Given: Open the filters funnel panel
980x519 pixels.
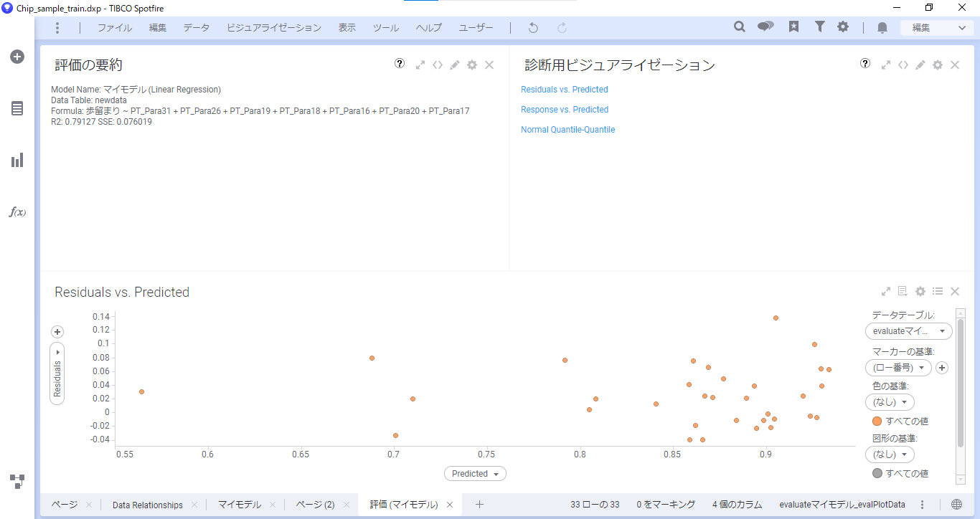Looking at the screenshot, I should pyautogui.click(x=819, y=27).
